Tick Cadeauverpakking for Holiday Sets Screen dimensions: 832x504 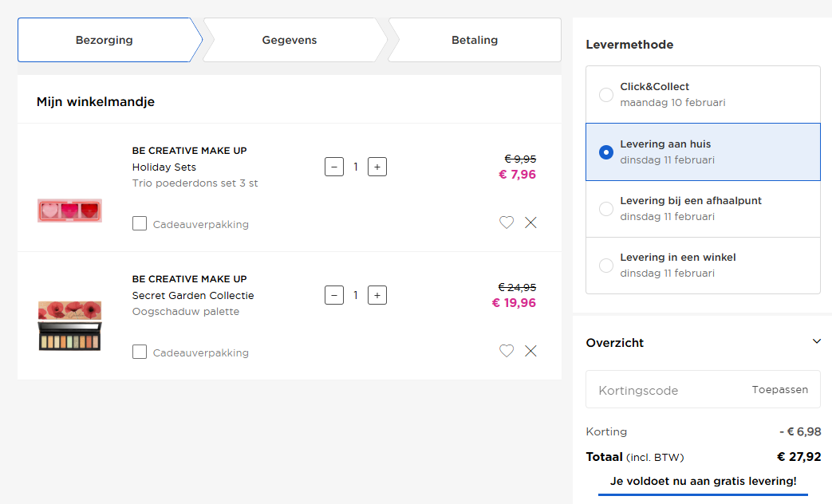coord(140,223)
